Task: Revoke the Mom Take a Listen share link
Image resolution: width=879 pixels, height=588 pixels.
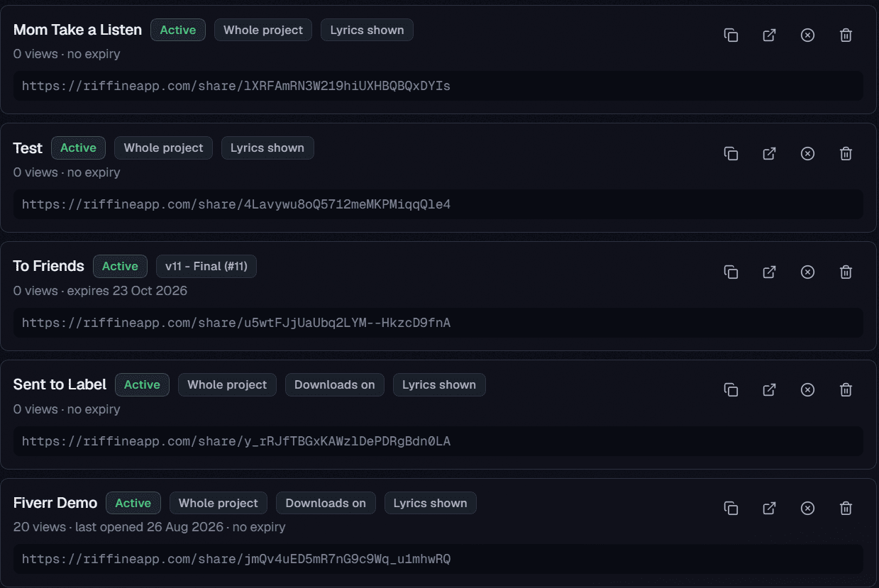Action: coord(807,35)
